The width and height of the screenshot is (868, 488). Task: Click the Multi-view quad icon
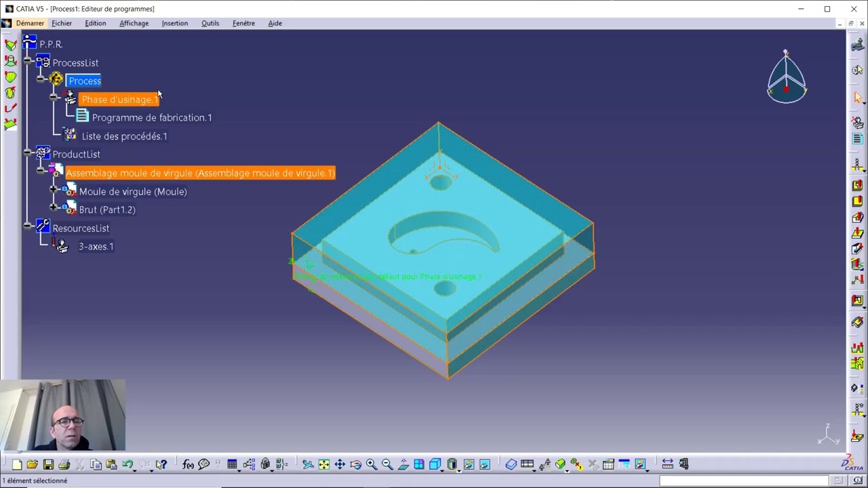point(419,464)
